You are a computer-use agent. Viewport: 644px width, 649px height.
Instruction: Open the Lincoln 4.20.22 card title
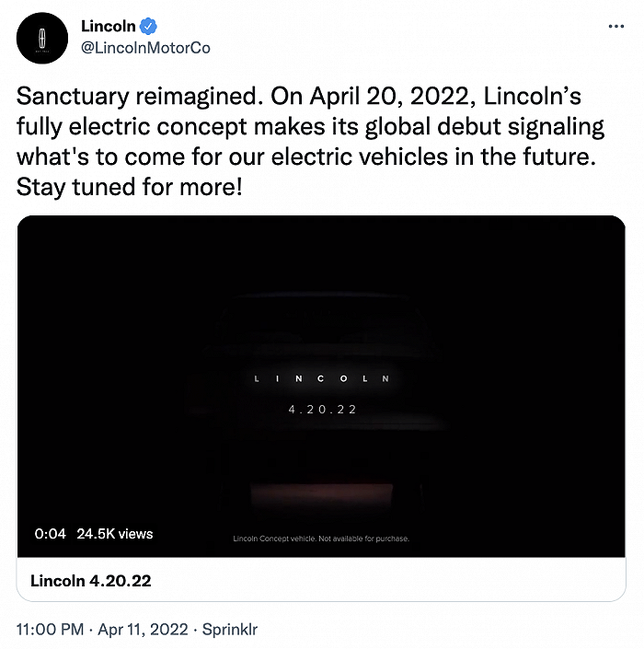pyautogui.click(x=91, y=581)
